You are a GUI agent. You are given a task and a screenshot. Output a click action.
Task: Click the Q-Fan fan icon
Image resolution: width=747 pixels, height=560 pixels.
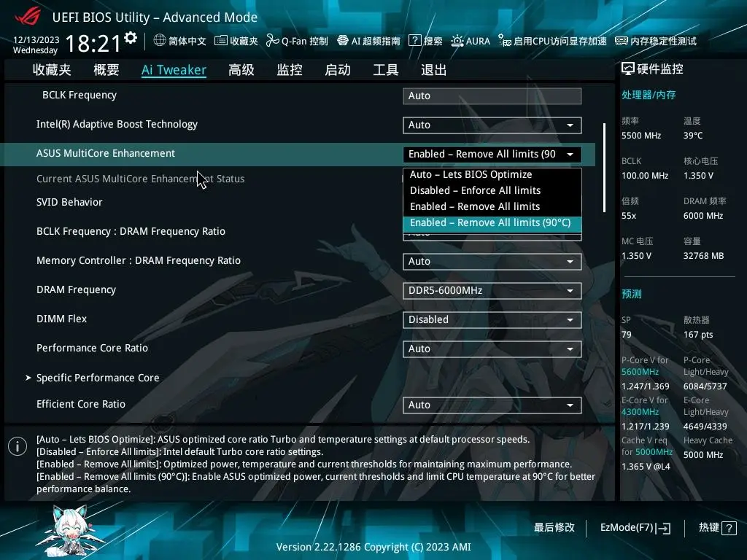pyautogui.click(x=272, y=41)
